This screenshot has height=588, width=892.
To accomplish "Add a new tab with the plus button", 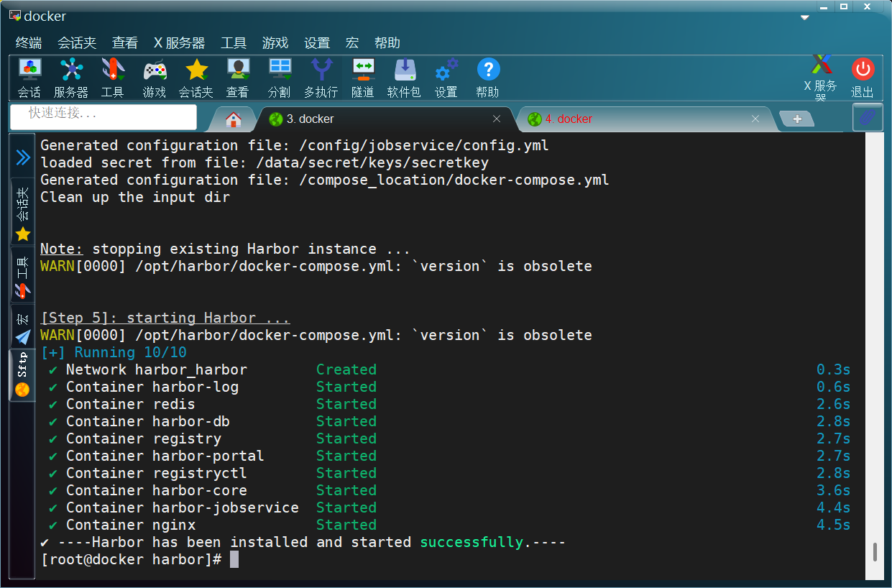I will click(x=796, y=119).
